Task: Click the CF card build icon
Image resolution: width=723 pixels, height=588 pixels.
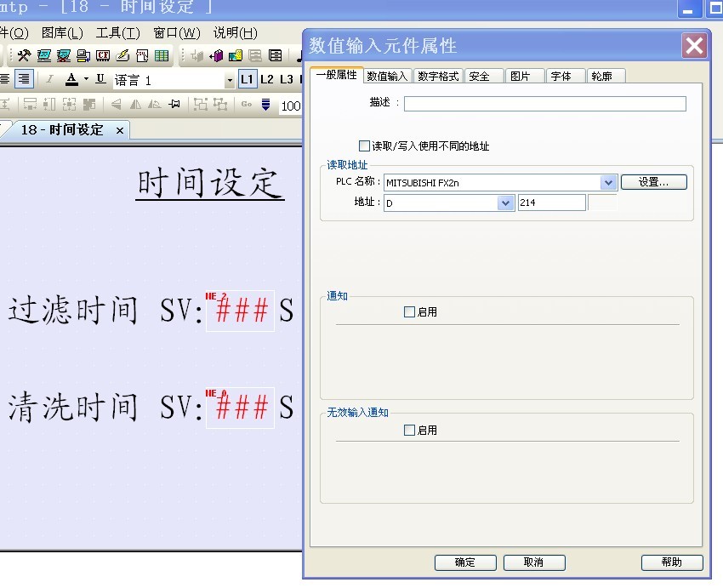Action: coord(103,56)
